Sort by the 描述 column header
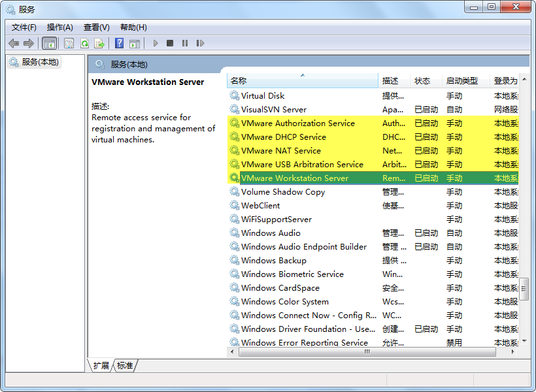The height and width of the screenshot is (392, 536). [394, 80]
